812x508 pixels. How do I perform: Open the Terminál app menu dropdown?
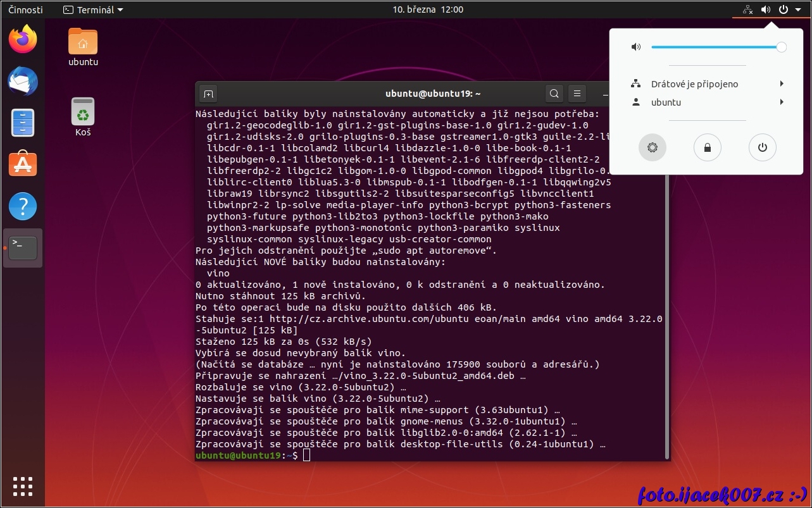[x=94, y=9]
